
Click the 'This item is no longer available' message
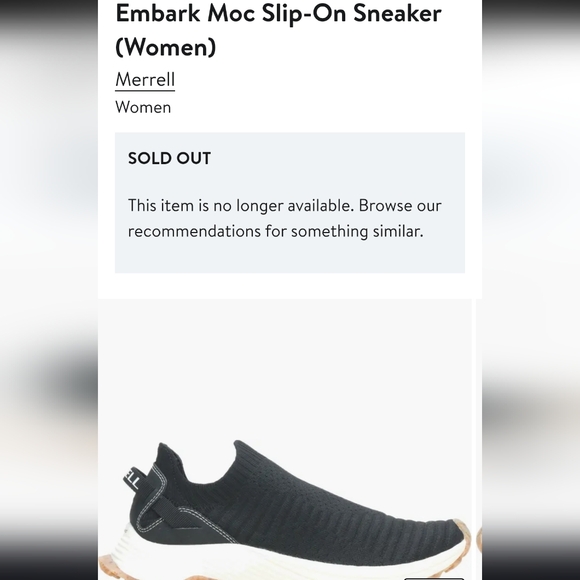[241, 205]
